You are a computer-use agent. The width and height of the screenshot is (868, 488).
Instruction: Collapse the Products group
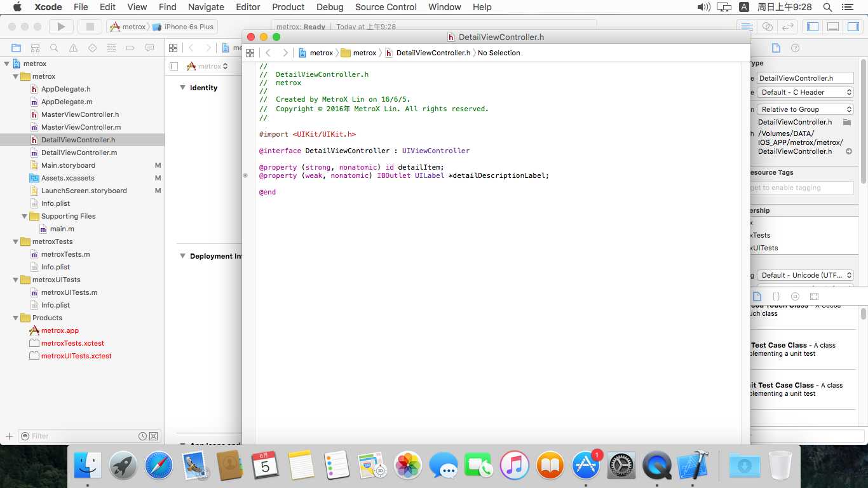[x=15, y=318]
